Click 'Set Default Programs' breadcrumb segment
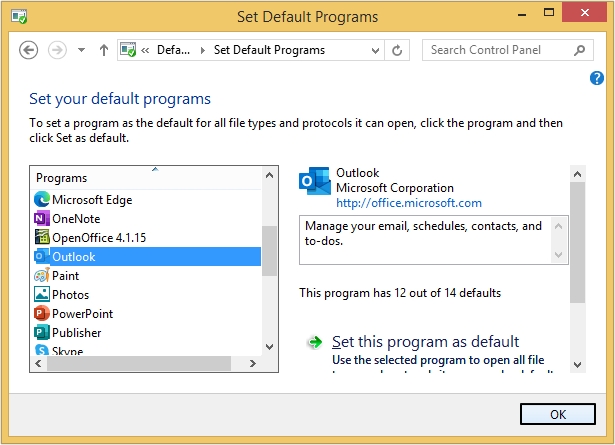Image resolution: width=615 pixels, height=445 pixels. (x=269, y=50)
